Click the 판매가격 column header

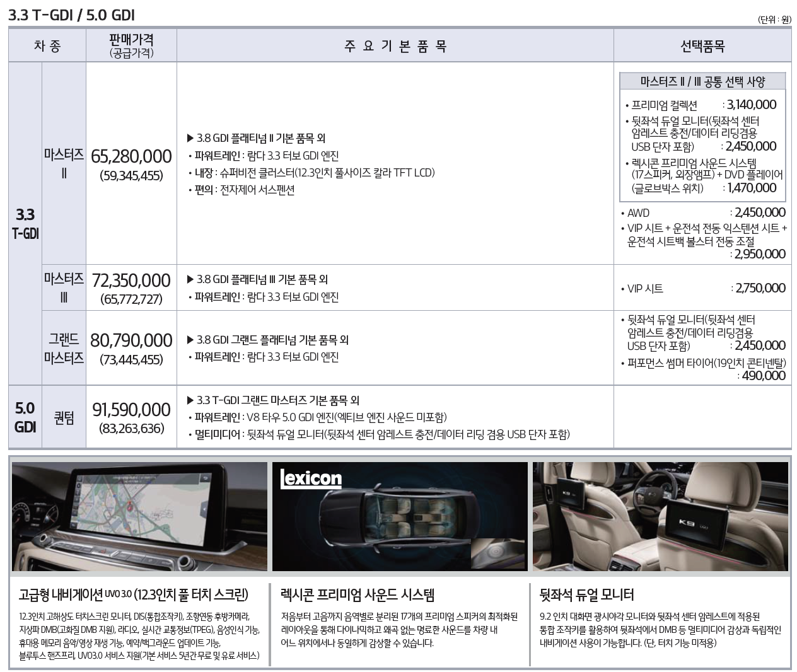tap(131, 46)
